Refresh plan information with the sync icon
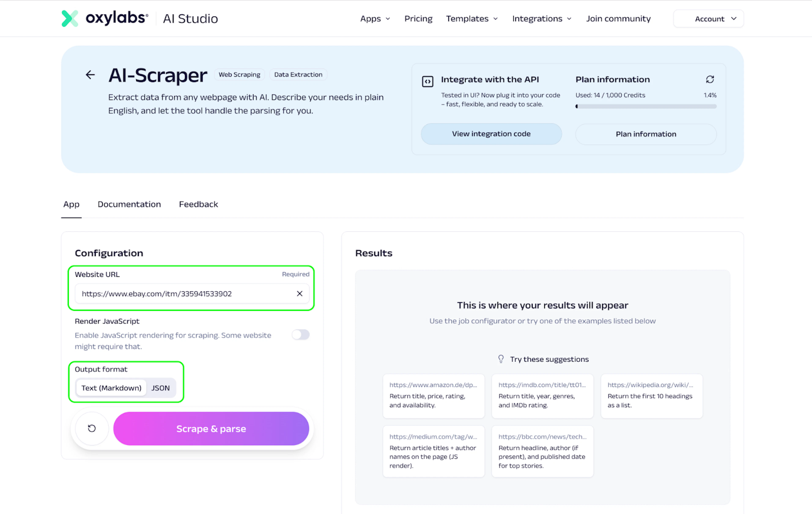 [710, 79]
